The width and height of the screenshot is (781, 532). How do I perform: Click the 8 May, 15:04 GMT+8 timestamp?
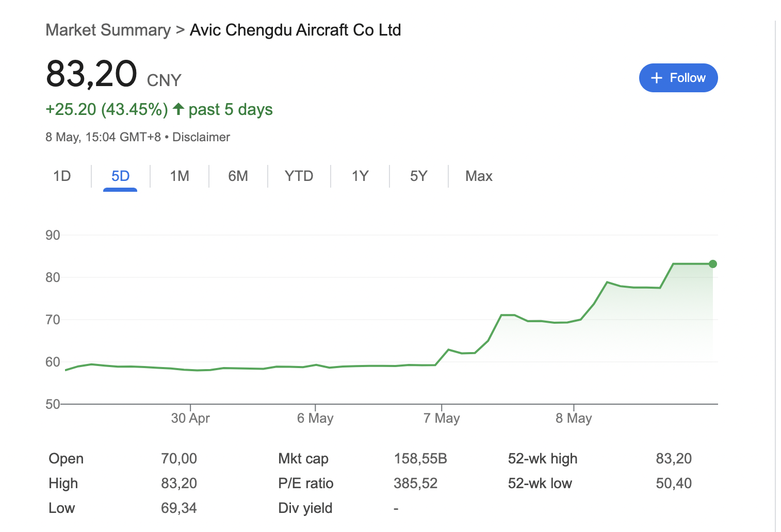(x=103, y=137)
